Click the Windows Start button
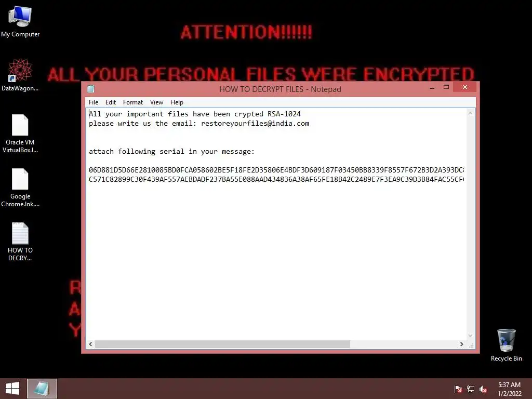Viewport: 532px width, 399px height. click(12, 389)
